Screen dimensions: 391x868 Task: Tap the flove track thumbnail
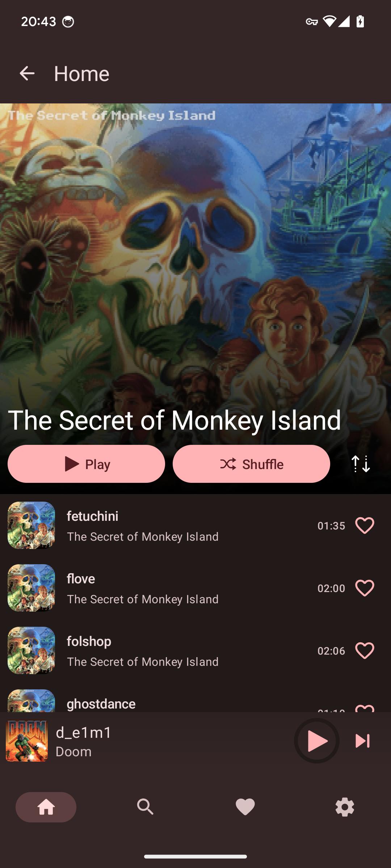(x=31, y=588)
